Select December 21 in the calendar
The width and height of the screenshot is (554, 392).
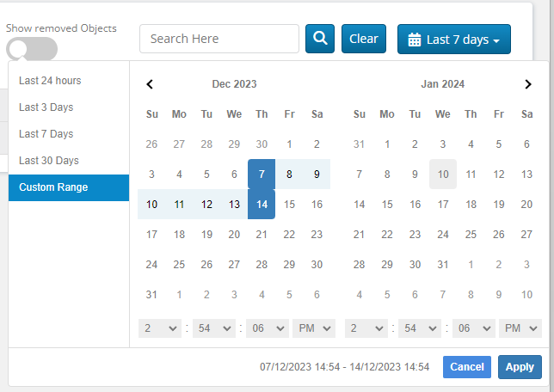pos(262,235)
